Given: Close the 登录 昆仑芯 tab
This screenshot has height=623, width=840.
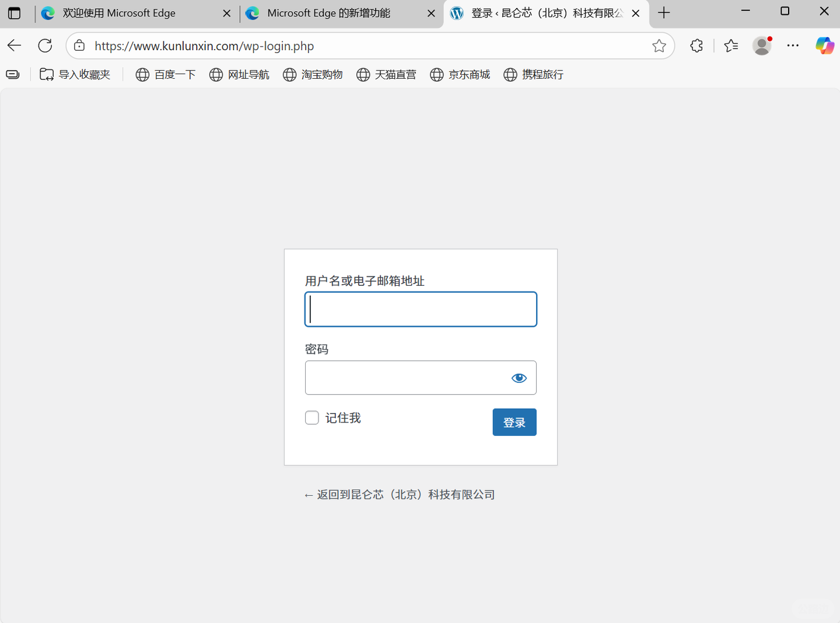Looking at the screenshot, I should click(x=636, y=13).
